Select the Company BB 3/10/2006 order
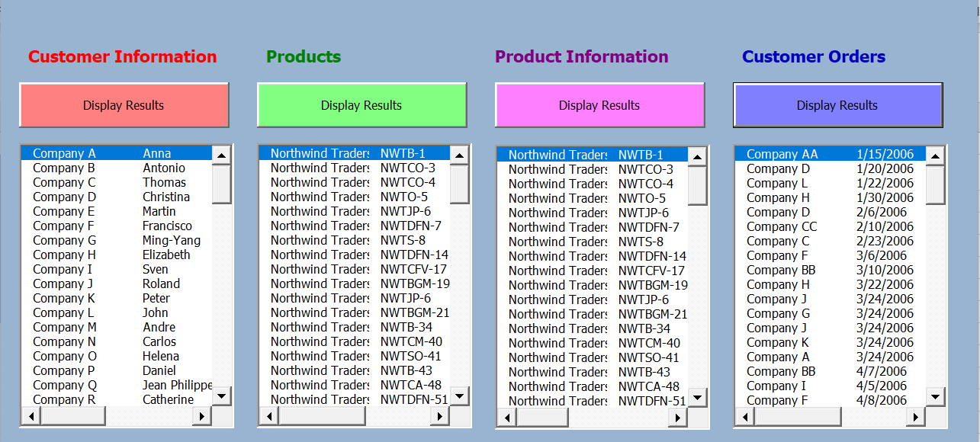Image resolution: width=980 pixels, height=442 pixels. [831, 270]
